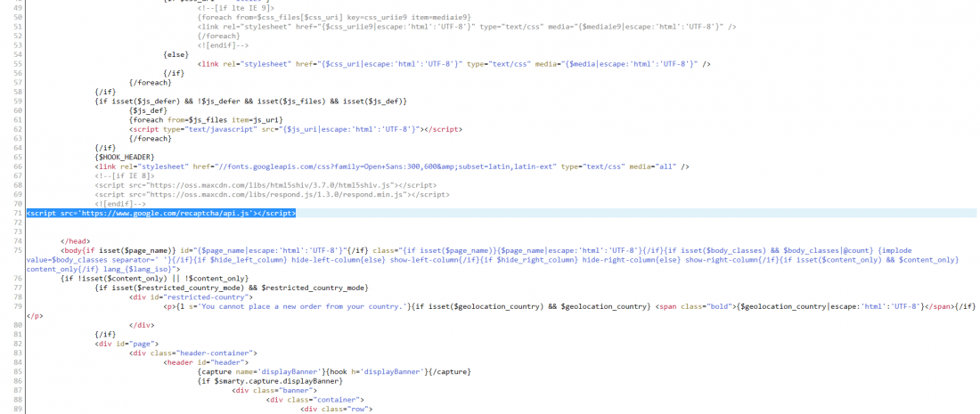Click the "<body{if isset($page_name)}" line start
The height and width of the screenshot is (414, 980).
(x=118, y=250)
